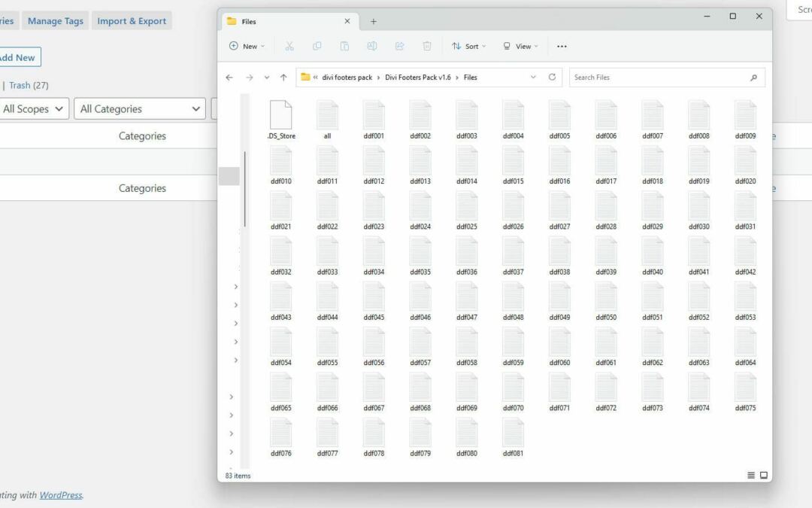The width and height of the screenshot is (812, 508).
Task: Refresh the Files folder view
Action: point(552,77)
